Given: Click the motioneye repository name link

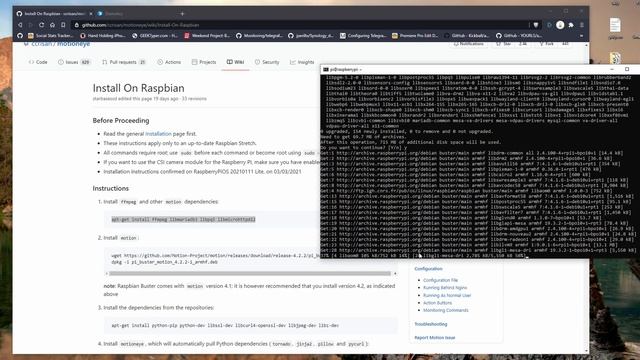Looking at the screenshot, I should pos(73,44).
